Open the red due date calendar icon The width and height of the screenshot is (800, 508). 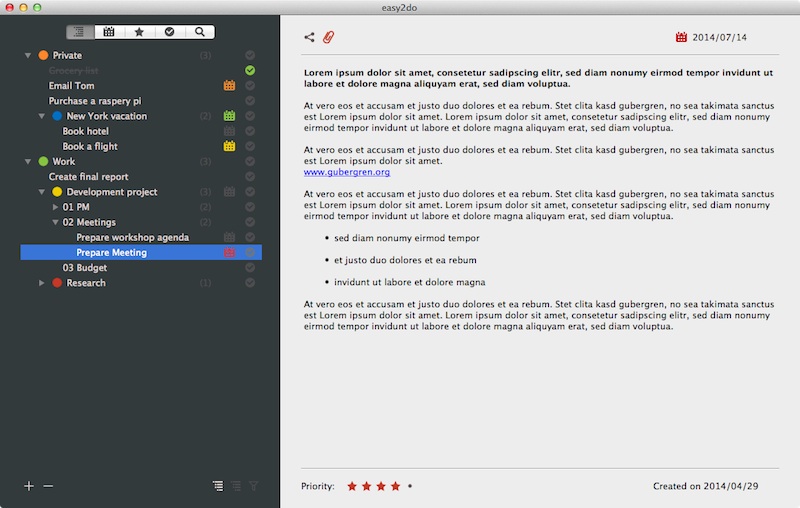pyautogui.click(x=681, y=38)
